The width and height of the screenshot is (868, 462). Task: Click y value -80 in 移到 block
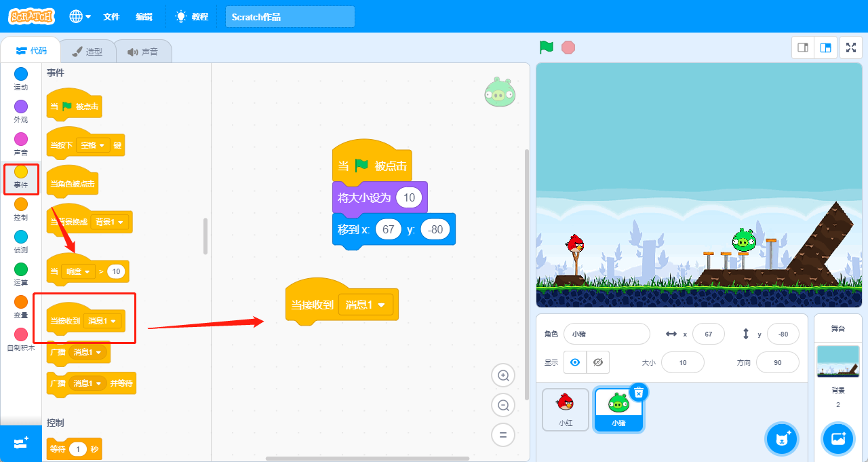click(x=435, y=229)
